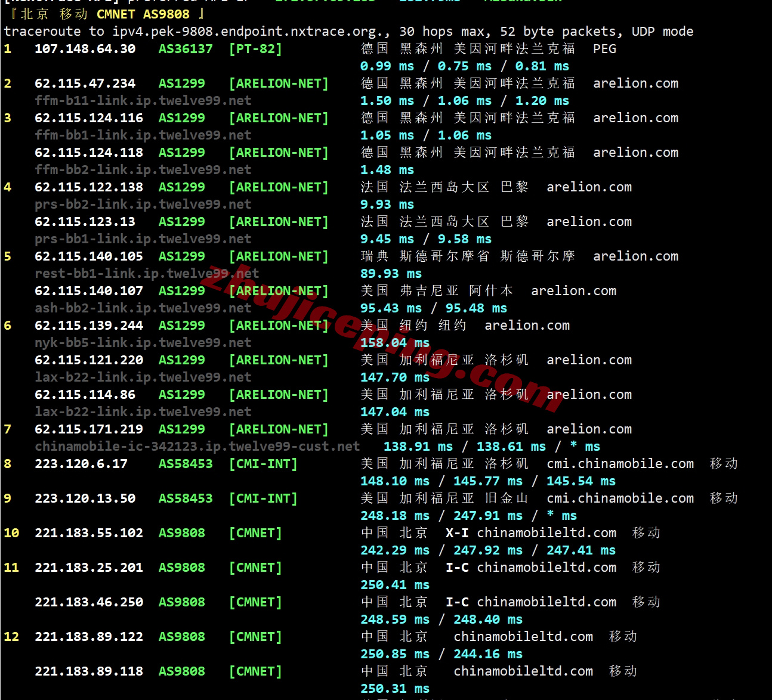Select IP address 62.115.121.220
This screenshot has width=772, height=700.
click(x=89, y=360)
